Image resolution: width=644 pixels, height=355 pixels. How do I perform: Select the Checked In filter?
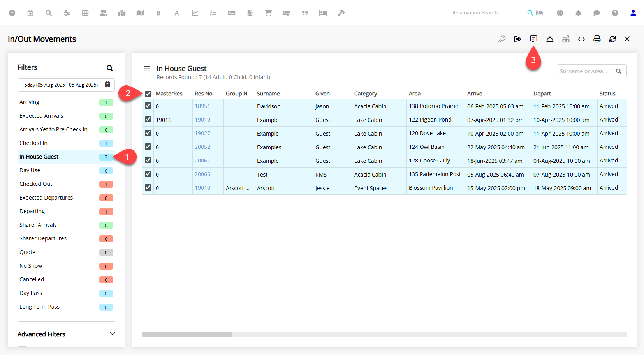[66, 143]
